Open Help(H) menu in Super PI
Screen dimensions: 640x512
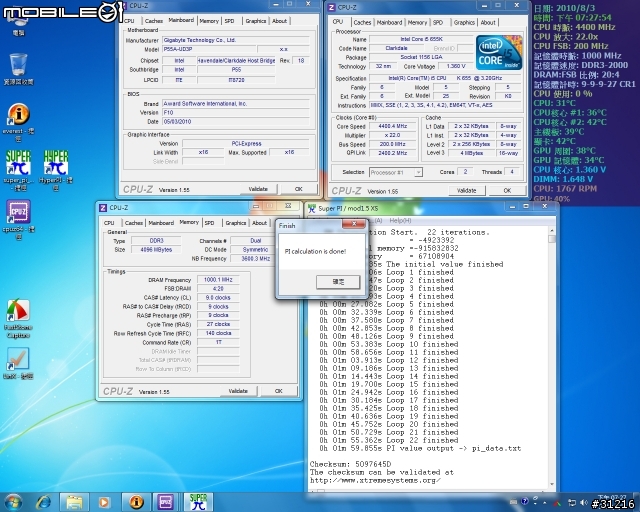[400, 220]
